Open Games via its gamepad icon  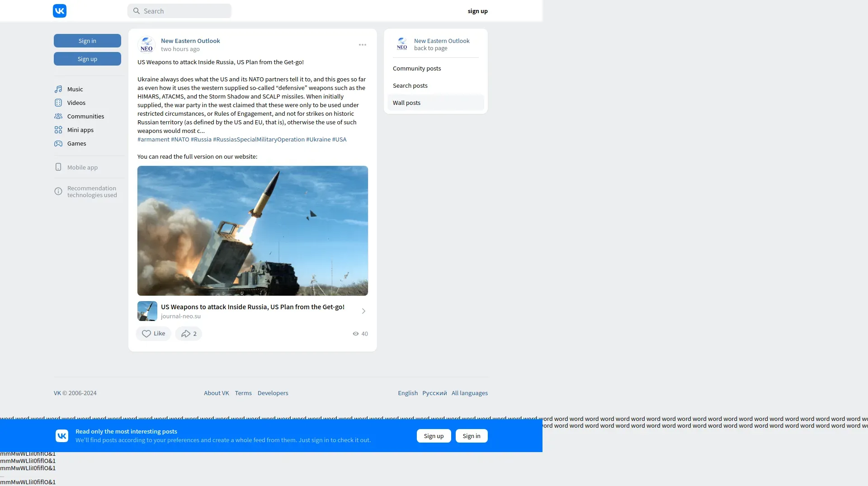tap(58, 143)
